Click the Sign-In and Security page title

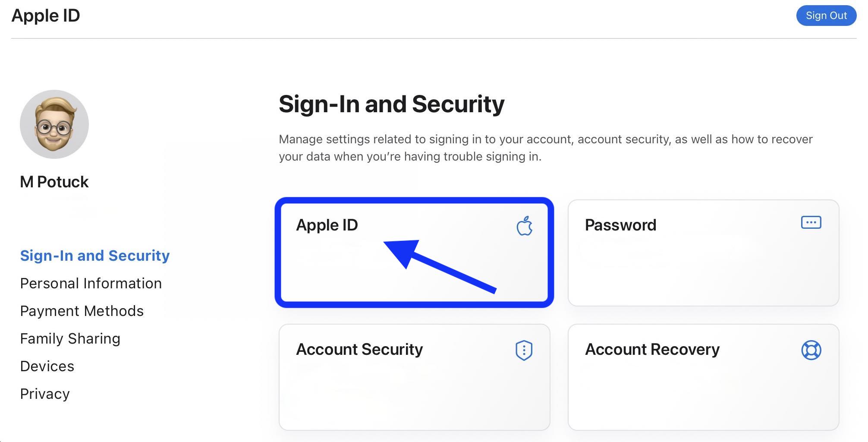click(392, 104)
